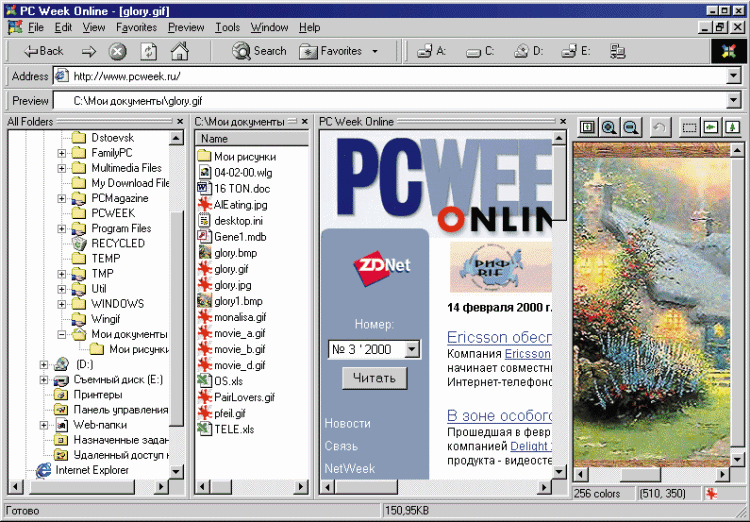The width and height of the screenshot is (750, 522).
Task: Select TELE.xls in the file list
Action: tap(233, 429)
